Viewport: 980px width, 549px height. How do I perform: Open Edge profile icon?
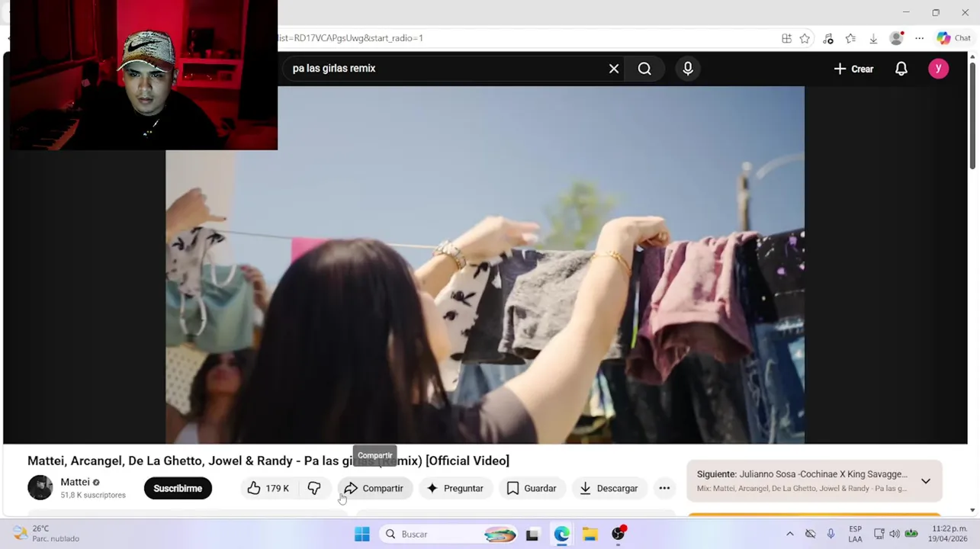point(897,38)
